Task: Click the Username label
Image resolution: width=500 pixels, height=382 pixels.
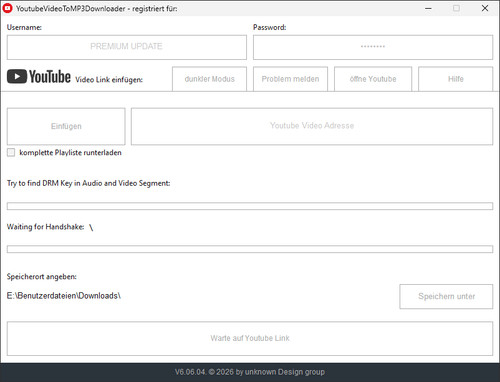Action: point(24,27)
